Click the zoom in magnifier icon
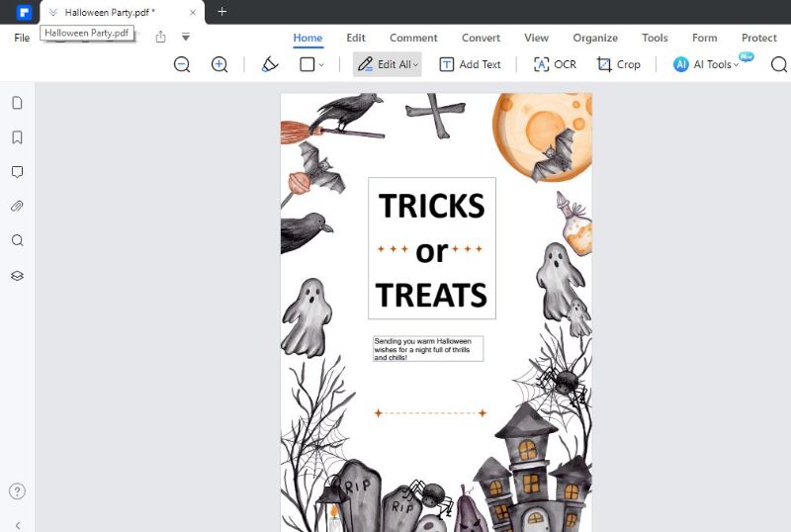Image resolution: width=791 pixels, height=532 pixels. click(219, 64)
